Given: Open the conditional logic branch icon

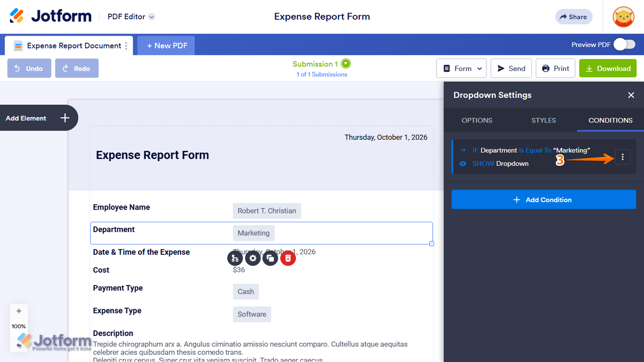Looking at the screenshot, I should click(x=235, y=258).
